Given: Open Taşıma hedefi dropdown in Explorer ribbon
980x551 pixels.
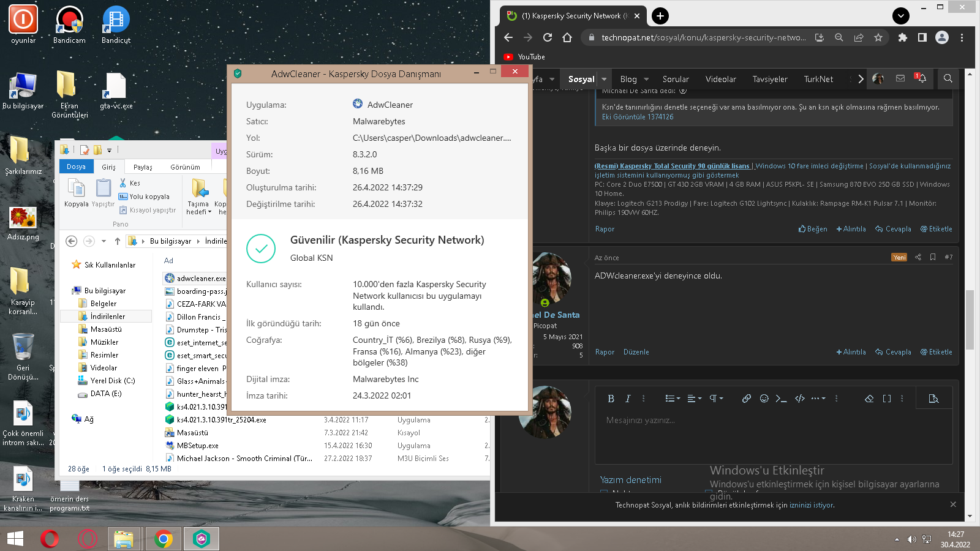Looking at the screenshot, I should [198, 197].
